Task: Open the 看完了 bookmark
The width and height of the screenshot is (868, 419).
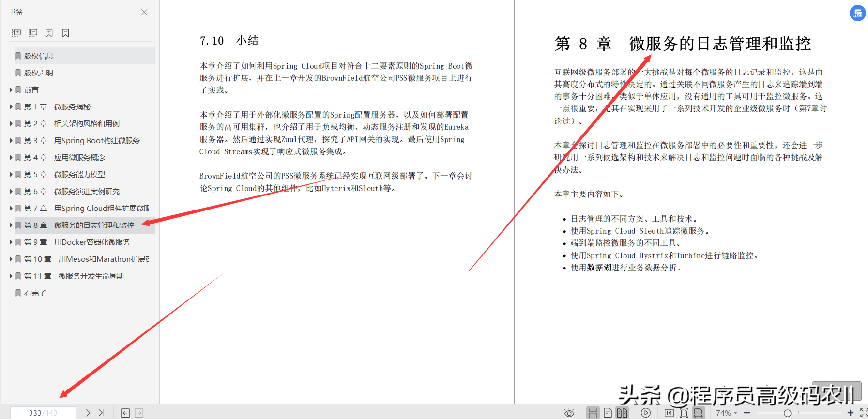Action: [35, 293]
